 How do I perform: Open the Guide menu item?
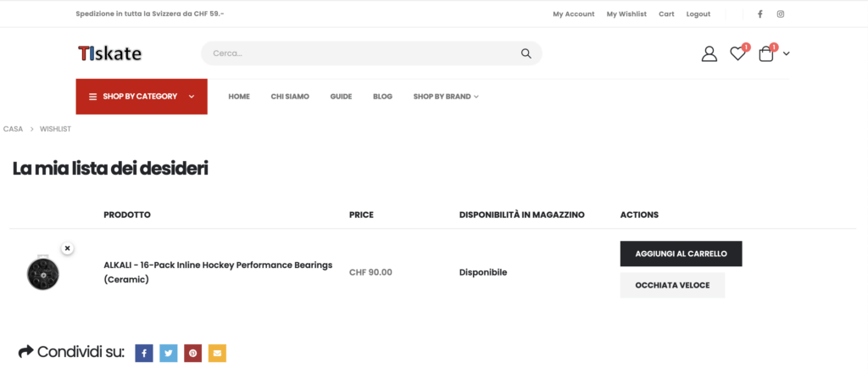point(341,97)
